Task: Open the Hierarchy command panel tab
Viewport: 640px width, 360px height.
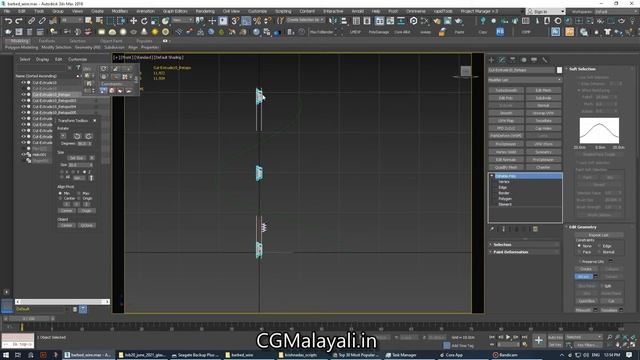Action: [513, 60]
